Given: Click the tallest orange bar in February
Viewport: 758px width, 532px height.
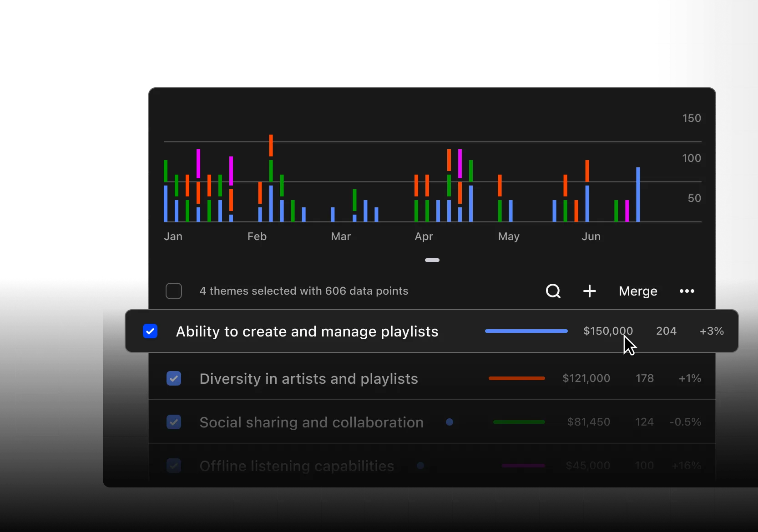Looking at the screenshot, I should click(x=271, y=146).
